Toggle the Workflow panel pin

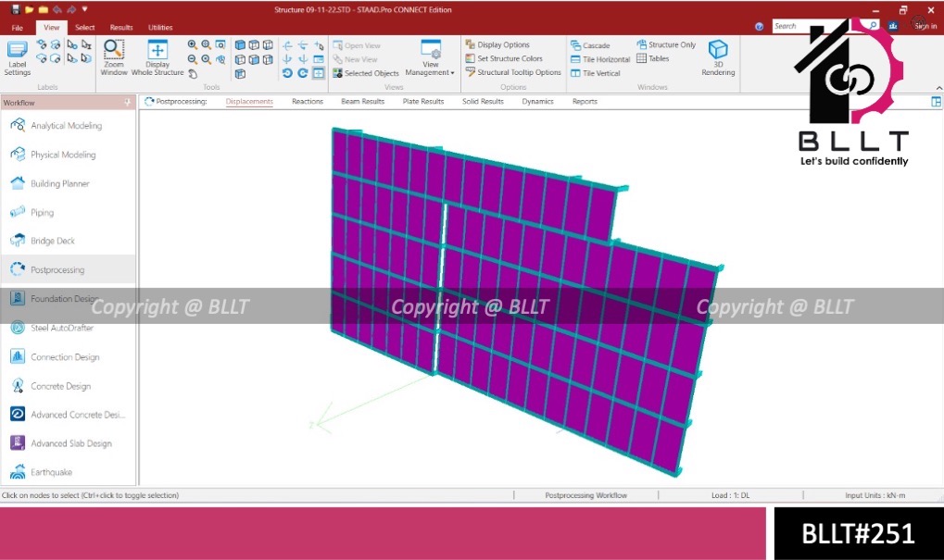coord(127,102)
